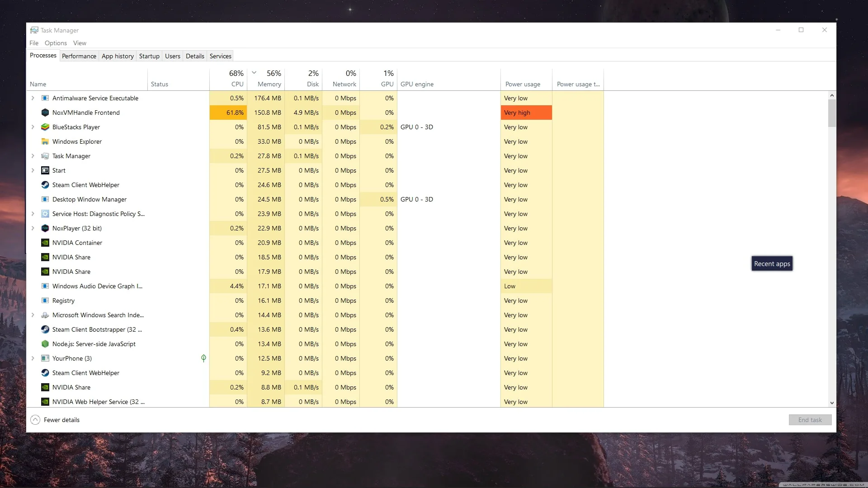Select the Steam Client WebHelper 24.6 MB row
This screenshot has width=868, height=488.
[x=315, y=185]
